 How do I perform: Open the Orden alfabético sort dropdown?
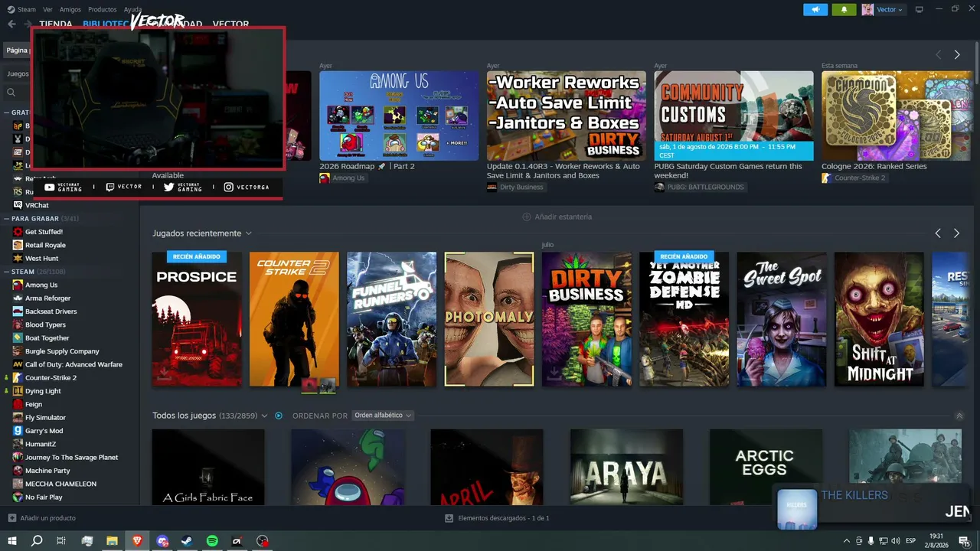(383, 416)
